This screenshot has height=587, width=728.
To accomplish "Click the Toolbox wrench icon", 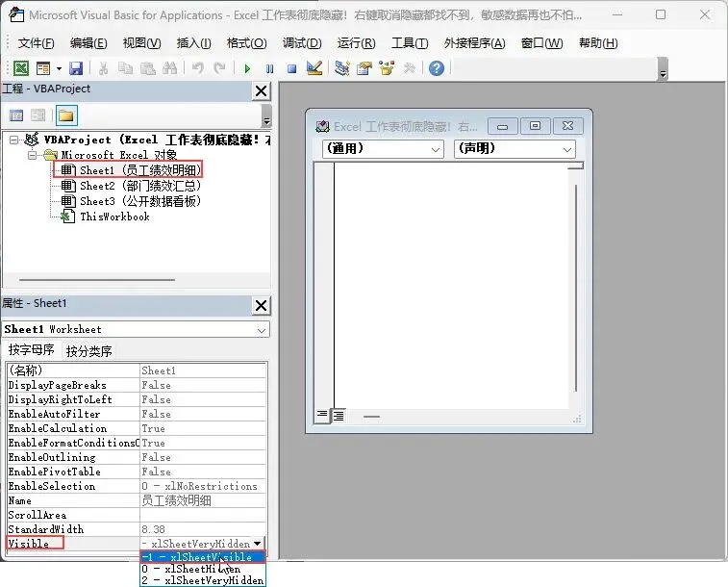I will point(409,68).
